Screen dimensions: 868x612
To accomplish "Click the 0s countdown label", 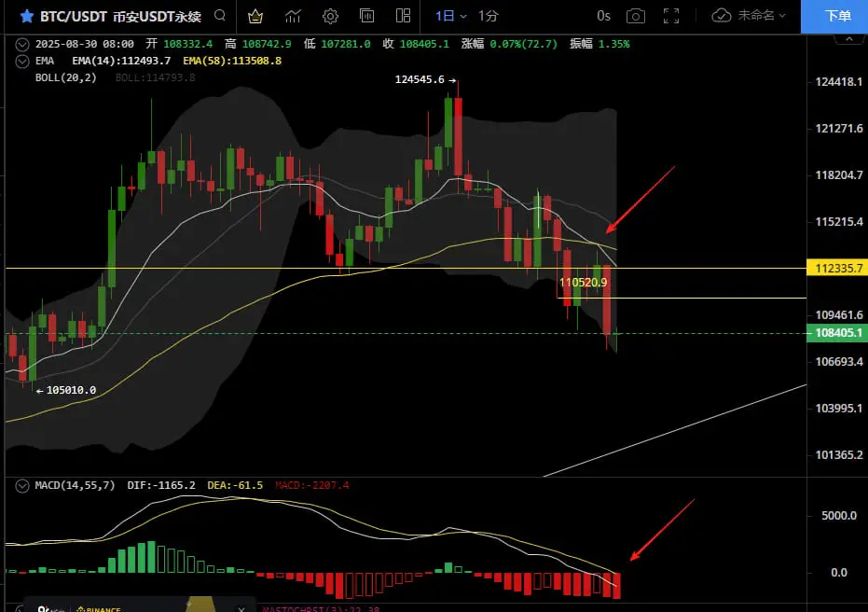I will coord(603,16).
